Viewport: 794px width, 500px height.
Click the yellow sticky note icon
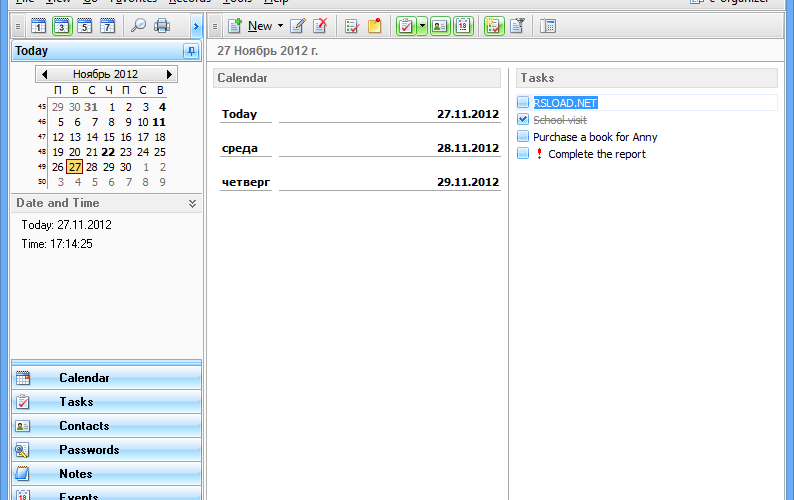click(x=375, y=26)
